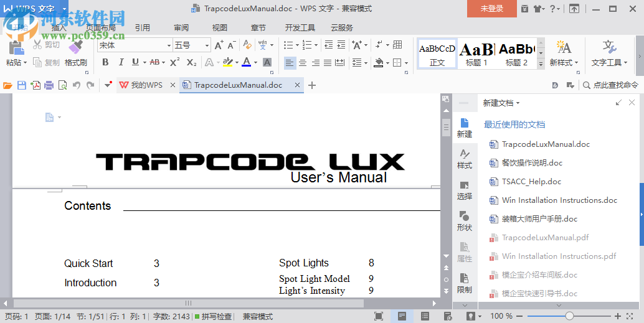Screen dimensions: 644x323
Task: Open the Page Layout ribbon tab
Action: point(101,28)
